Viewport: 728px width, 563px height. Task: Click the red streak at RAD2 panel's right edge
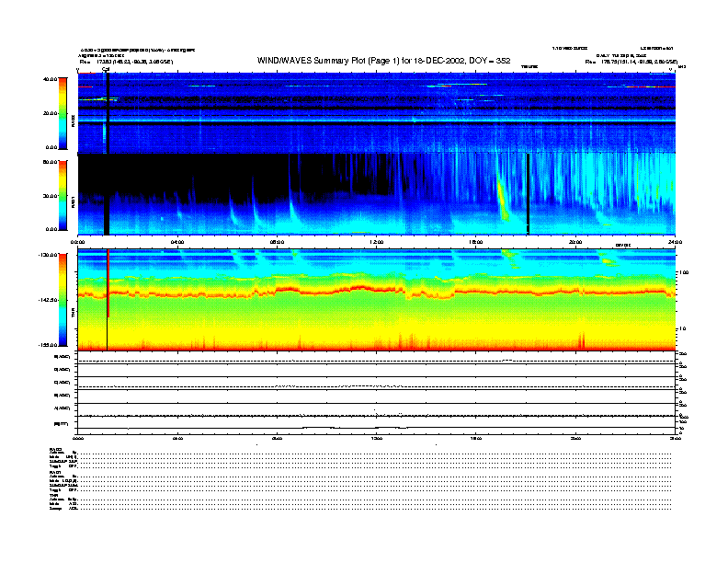coord(651,86)
